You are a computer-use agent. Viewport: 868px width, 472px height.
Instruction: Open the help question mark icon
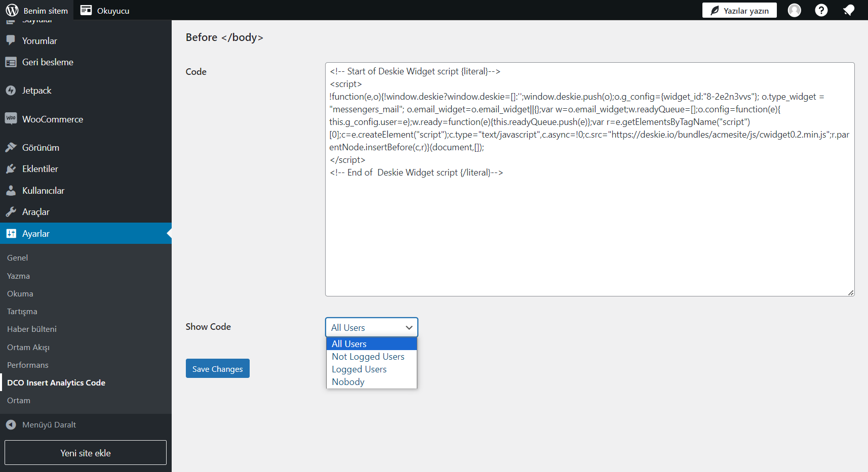[821, 10]
